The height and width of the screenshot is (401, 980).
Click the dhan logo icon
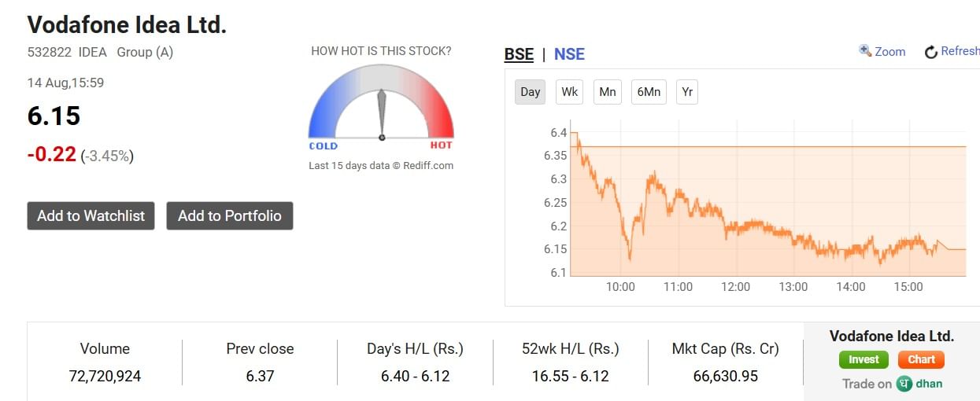click(x=905, y=384)
